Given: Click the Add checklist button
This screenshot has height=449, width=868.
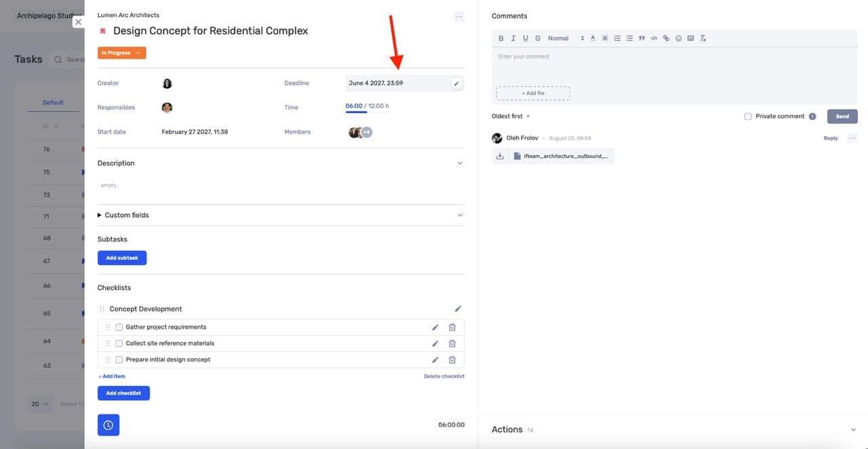Looking at the screenshot, I should [x=123, y=393].
